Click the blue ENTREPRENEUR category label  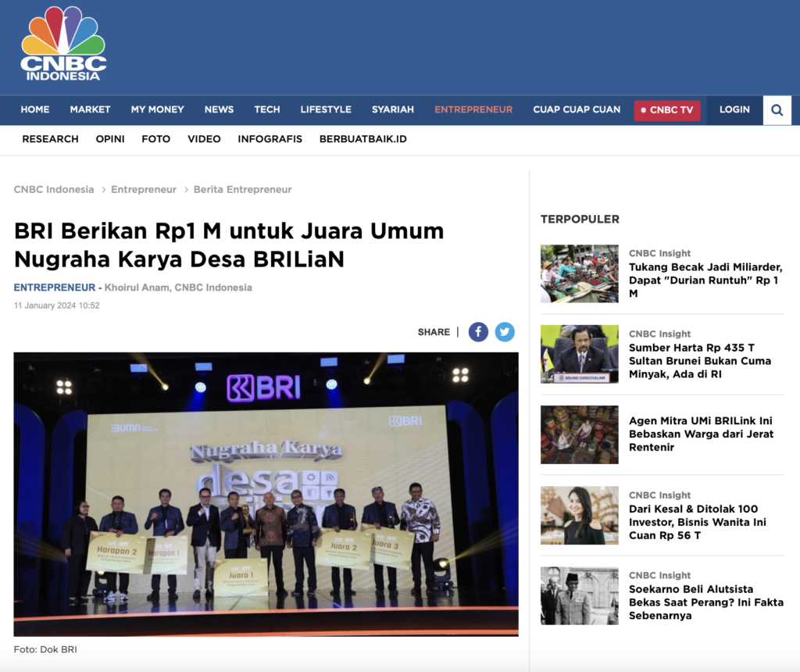click(x=55, y=288)
